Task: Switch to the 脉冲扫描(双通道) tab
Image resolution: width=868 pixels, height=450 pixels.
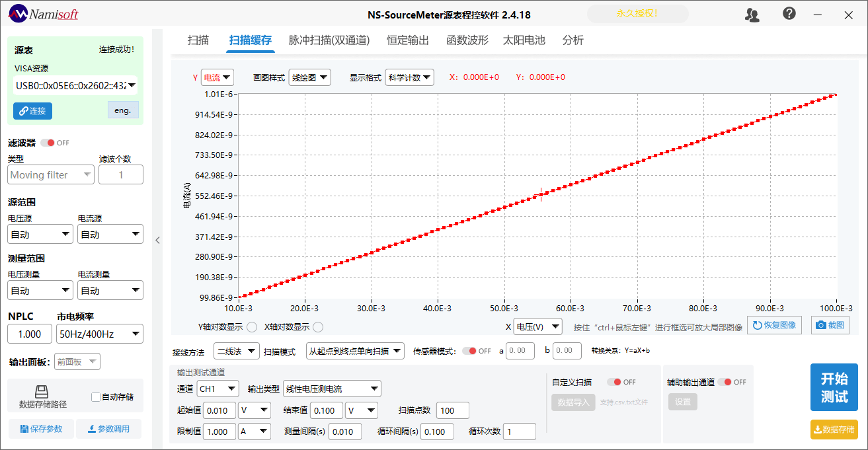Action: (x=329, y=40)
